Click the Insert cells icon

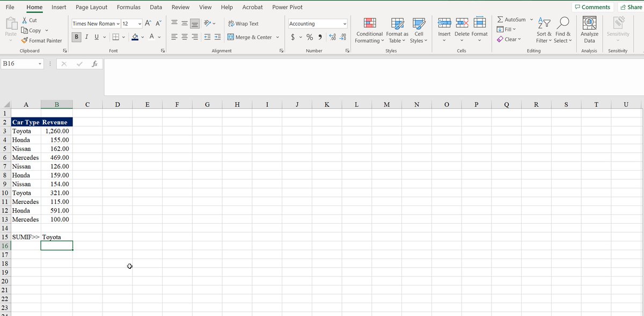coord(444,23)
